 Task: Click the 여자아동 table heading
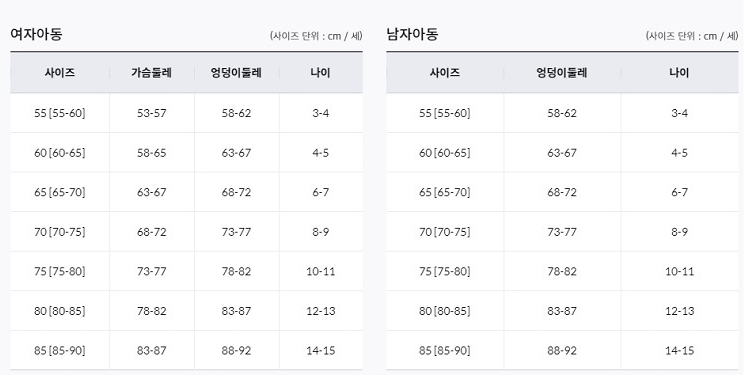[x=36, y=34]
